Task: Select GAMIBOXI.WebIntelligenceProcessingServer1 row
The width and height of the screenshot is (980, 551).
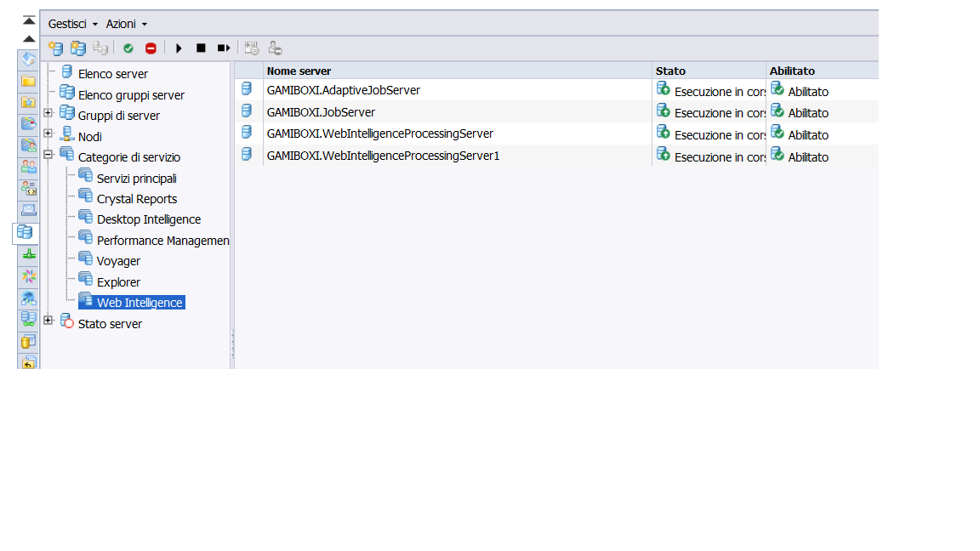Action: (x=556, y=156)
